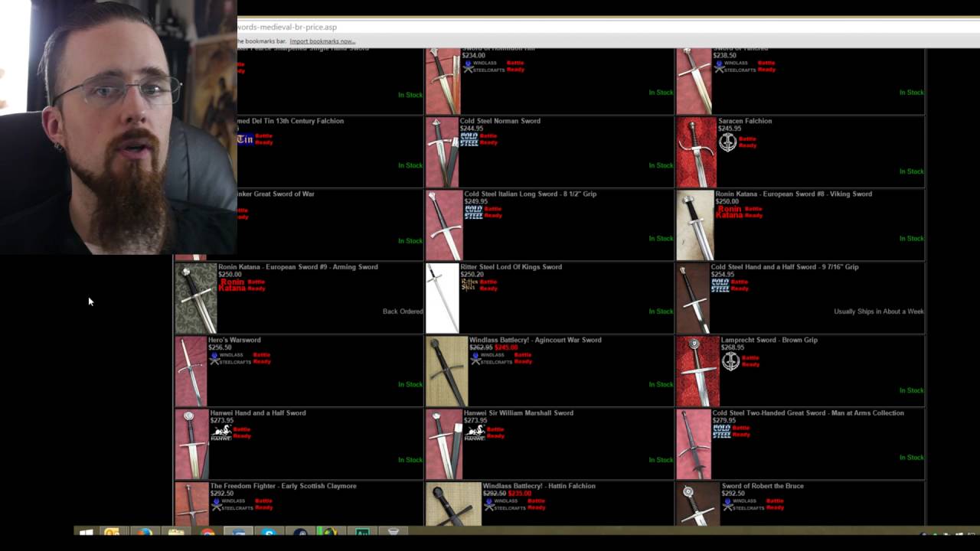Click Hanwei logo under Hanwei Hand and a Half Sword
Image resolution: width=980 pixels, height=551 pixels.
pos(220,432)
